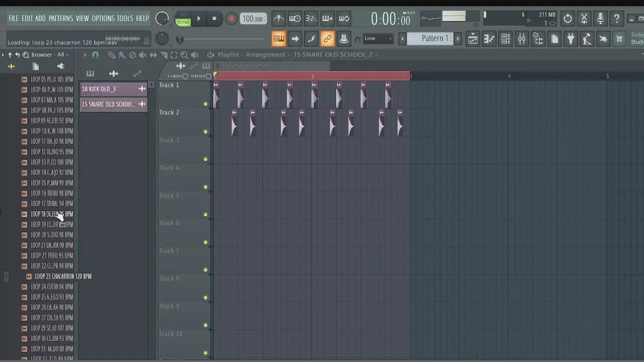Open the Line snap dropdown
This screenshot has width=644, height=362.
point(377,39)
